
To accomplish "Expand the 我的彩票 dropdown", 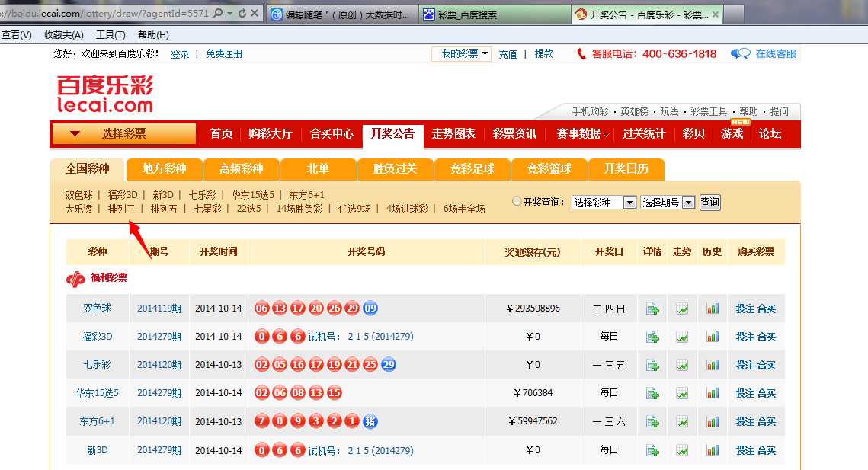I will coord(461,53).
